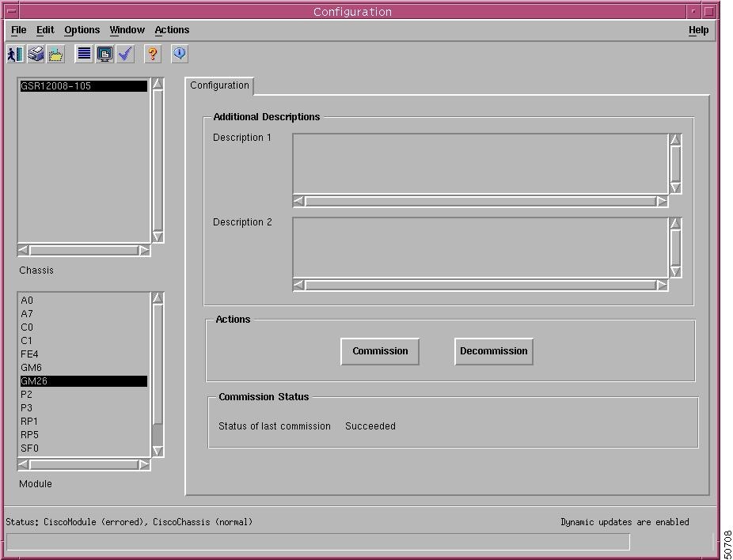
Task: Click Description 2 scroll right arrow
Action: [x=662, y=285]
